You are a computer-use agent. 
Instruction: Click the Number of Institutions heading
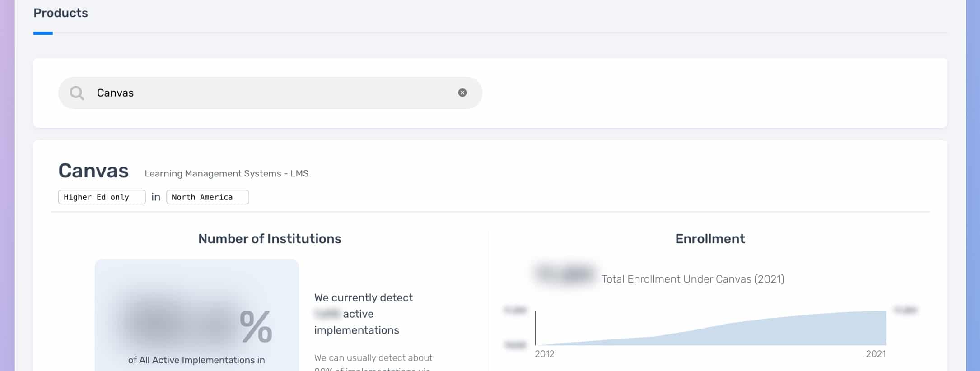[x=270, y=239]
